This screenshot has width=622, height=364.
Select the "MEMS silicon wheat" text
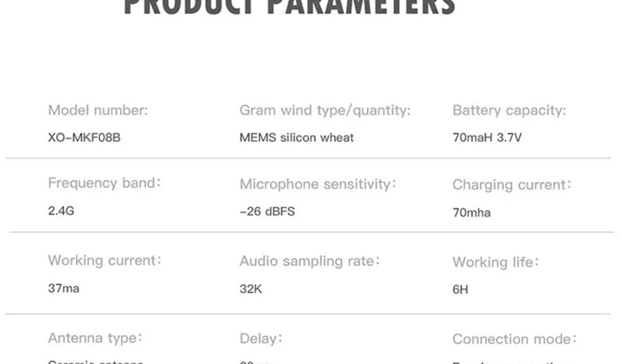pos(296,138)
